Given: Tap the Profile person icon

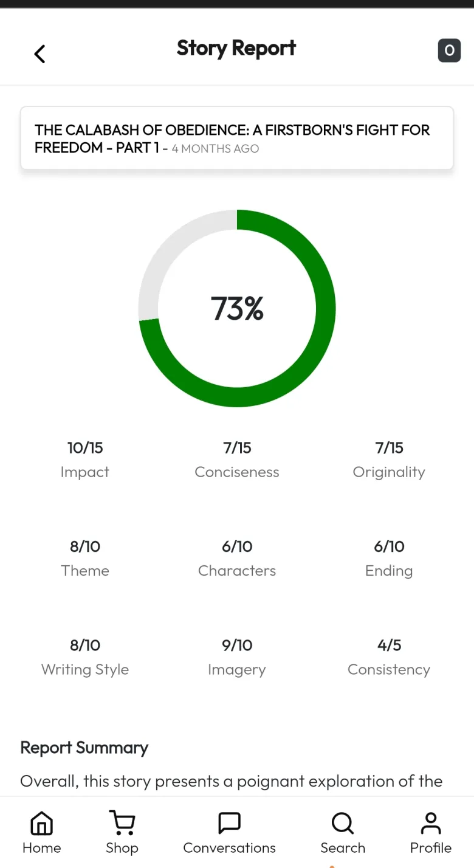Looking at the screenshot, I should [x=431, y=824].
